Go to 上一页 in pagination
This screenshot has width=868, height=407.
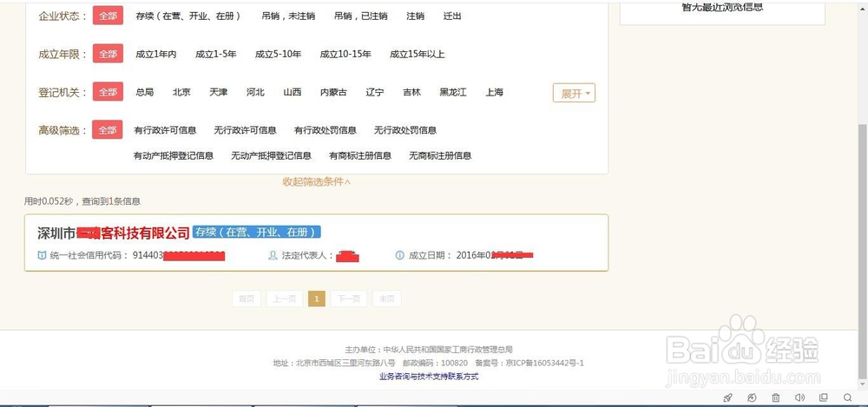(x=285, y=299)
